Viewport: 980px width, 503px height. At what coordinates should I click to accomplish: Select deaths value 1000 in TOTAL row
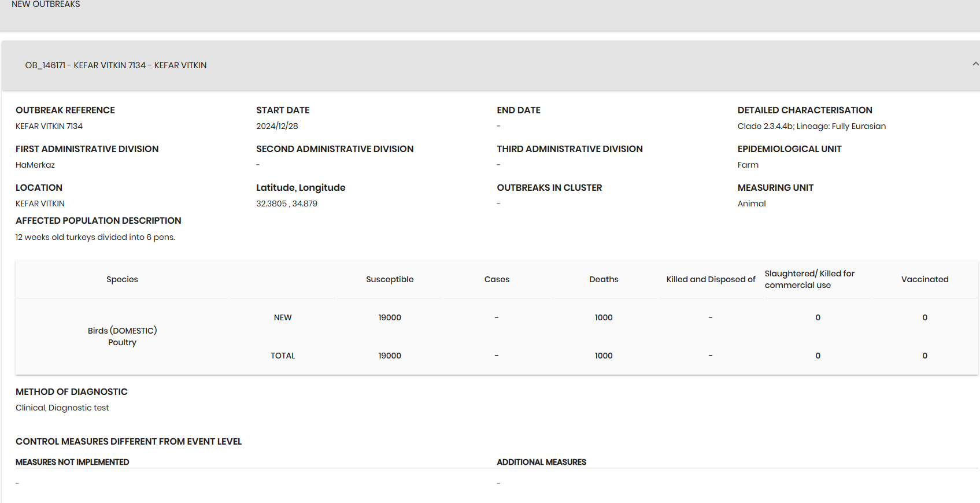click(604, 356)
